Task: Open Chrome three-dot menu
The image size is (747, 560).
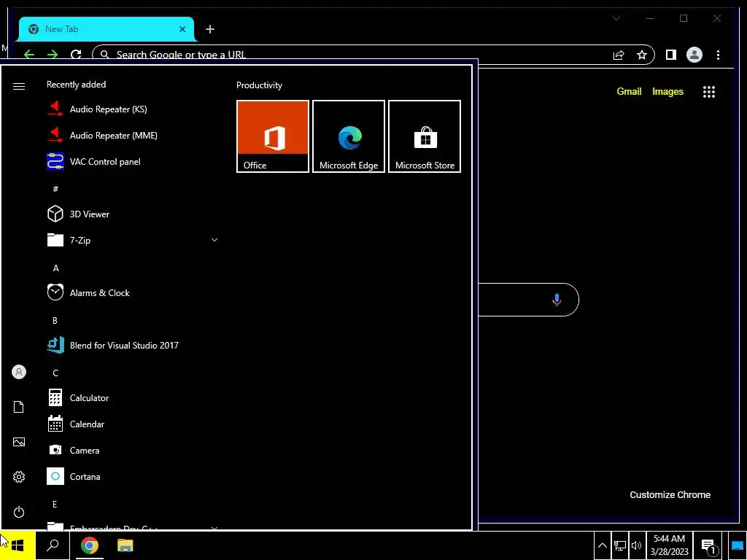Action: (x=718, y=55)
